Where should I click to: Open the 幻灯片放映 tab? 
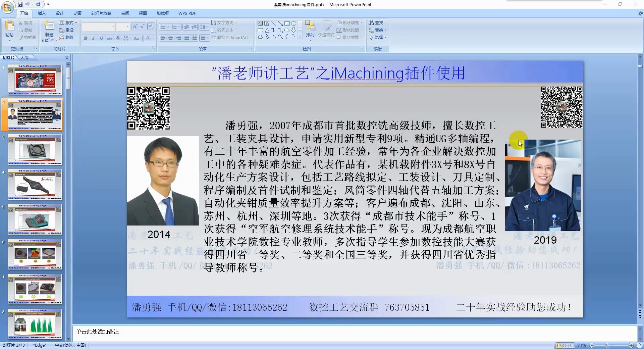point(101,13)
